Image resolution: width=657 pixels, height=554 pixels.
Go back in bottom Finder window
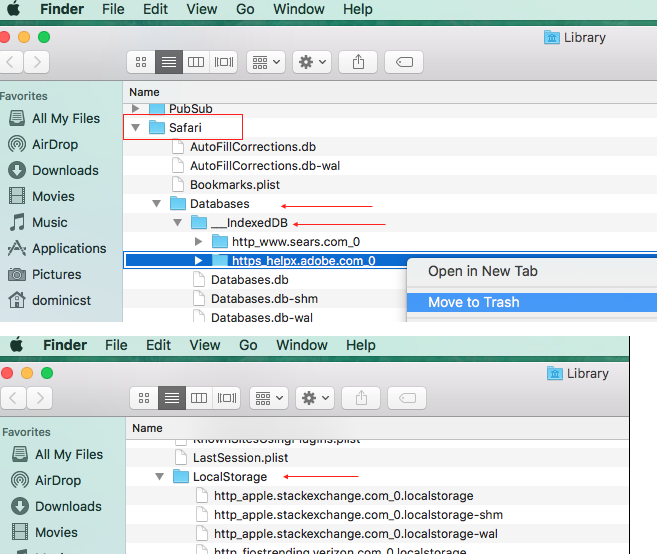pos(13,398)
